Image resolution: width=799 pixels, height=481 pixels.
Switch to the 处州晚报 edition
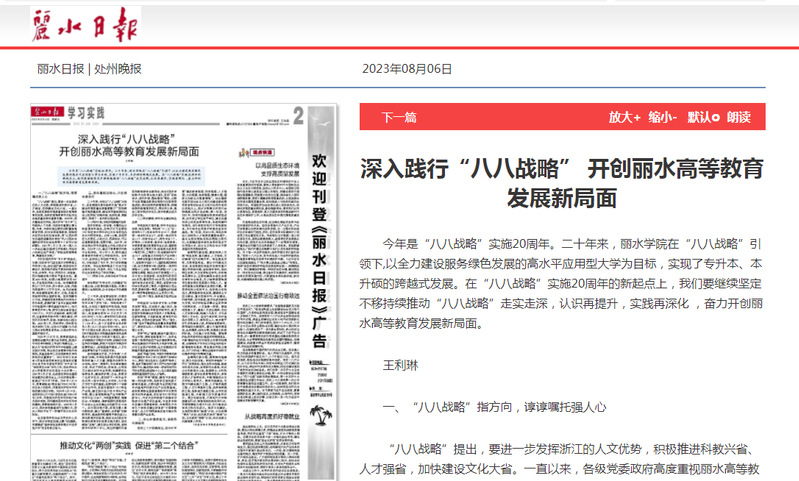[117, 69]
